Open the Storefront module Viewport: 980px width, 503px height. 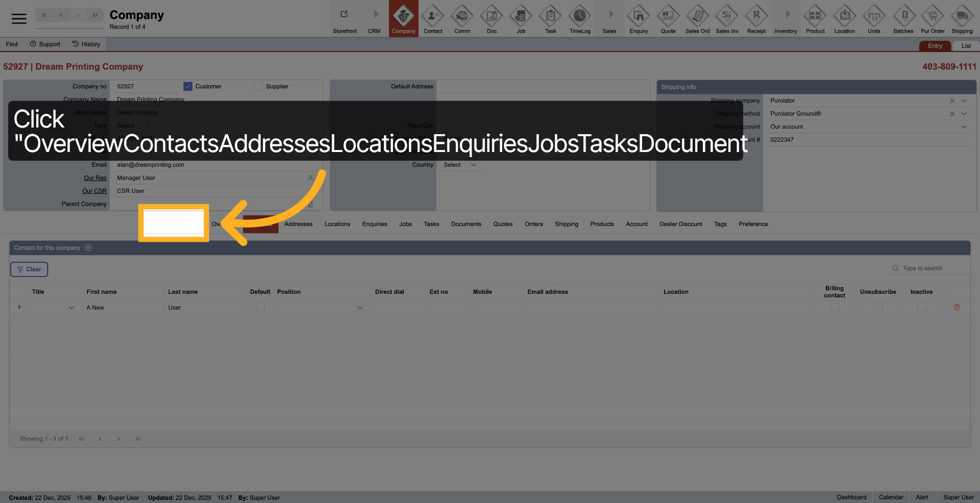click(x=345, y=18)
